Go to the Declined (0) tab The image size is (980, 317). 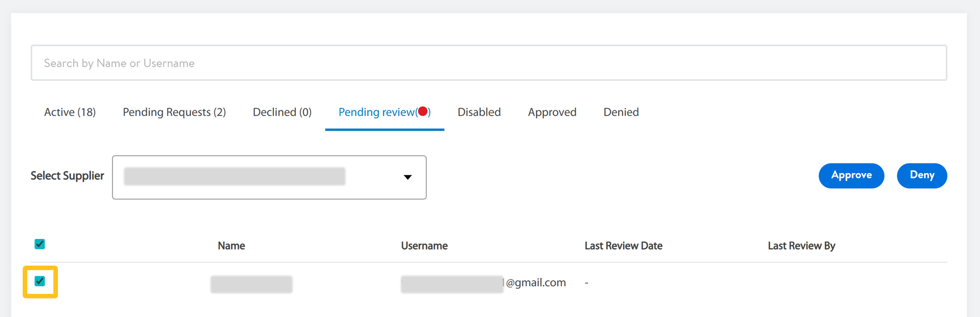pyautogui.click(x=282, y=112)
